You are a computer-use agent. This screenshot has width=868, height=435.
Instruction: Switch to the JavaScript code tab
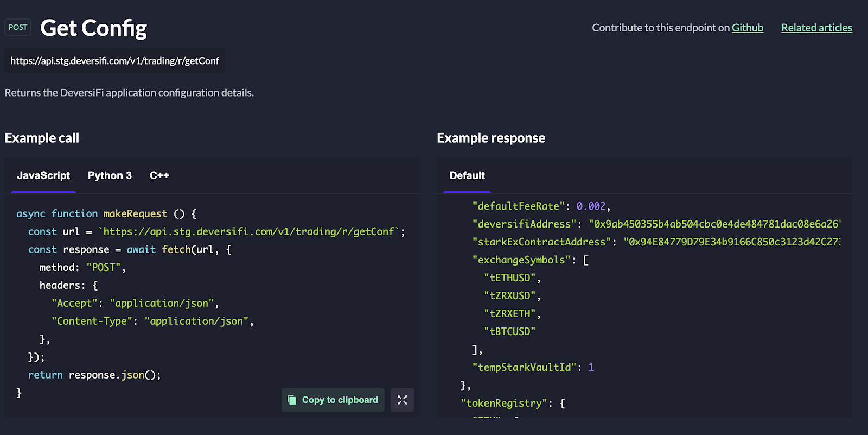click(x=43, y=175)
